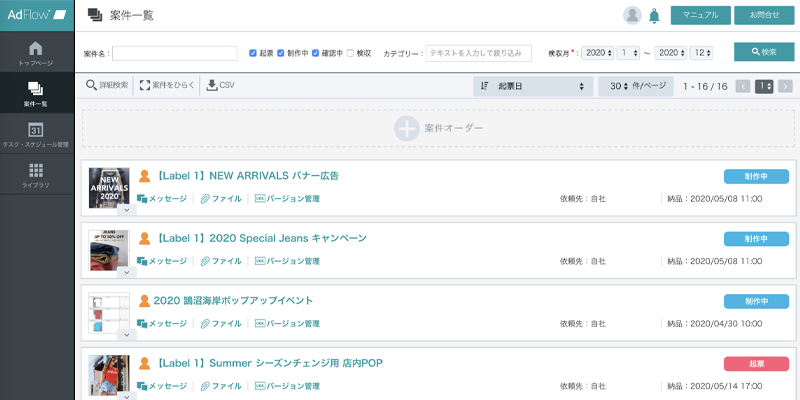This screenshot has width=800, height=400.
Task: Click user icon of Special Jeans row
Action: [x=144, y=238]
